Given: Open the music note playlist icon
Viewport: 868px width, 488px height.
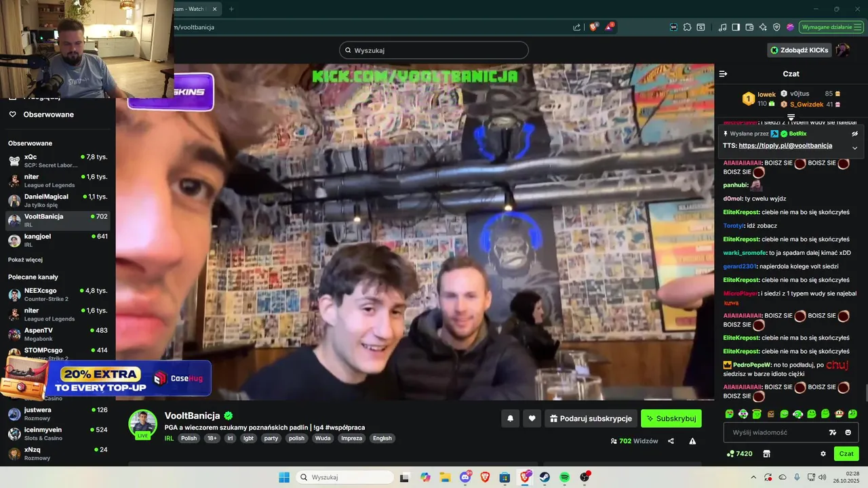Looking at the screenshot, I should (722, 27).
